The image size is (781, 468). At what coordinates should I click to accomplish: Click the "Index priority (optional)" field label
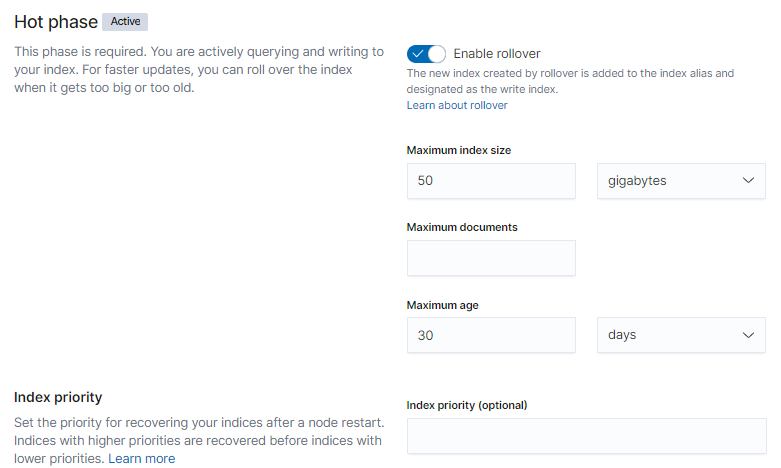click(467, 405)
